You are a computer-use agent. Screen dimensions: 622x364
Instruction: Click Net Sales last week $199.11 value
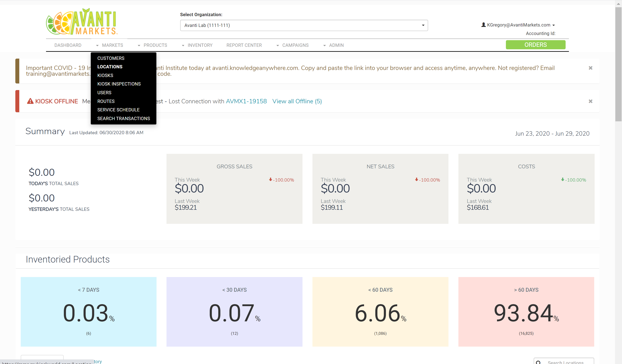[332, 207]
